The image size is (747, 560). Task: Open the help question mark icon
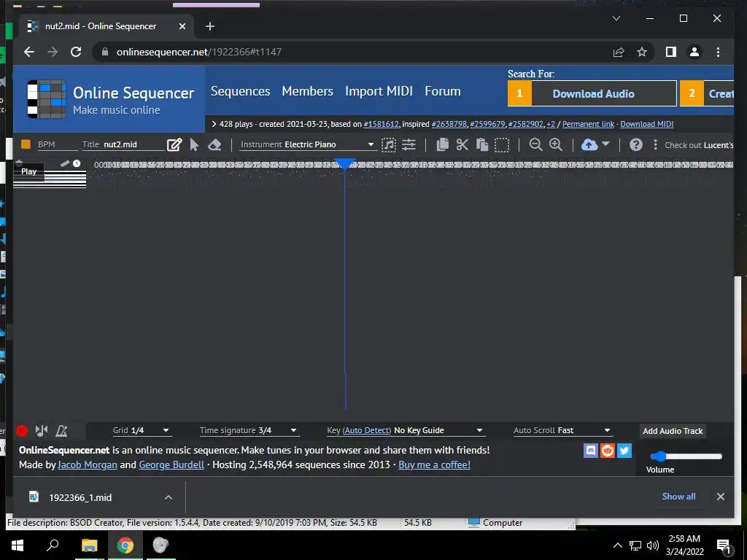click(x=635, y=145)
